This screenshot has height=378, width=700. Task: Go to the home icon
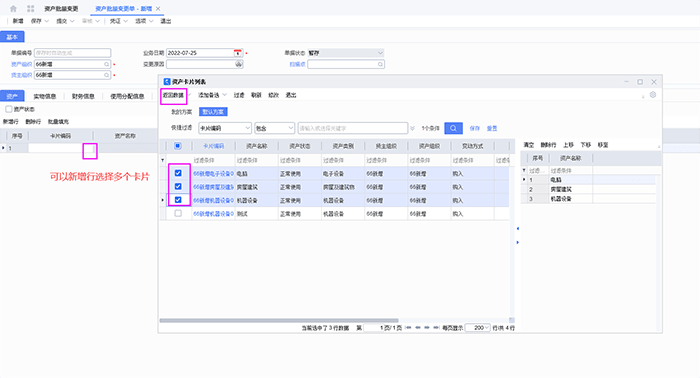point(13,8)
